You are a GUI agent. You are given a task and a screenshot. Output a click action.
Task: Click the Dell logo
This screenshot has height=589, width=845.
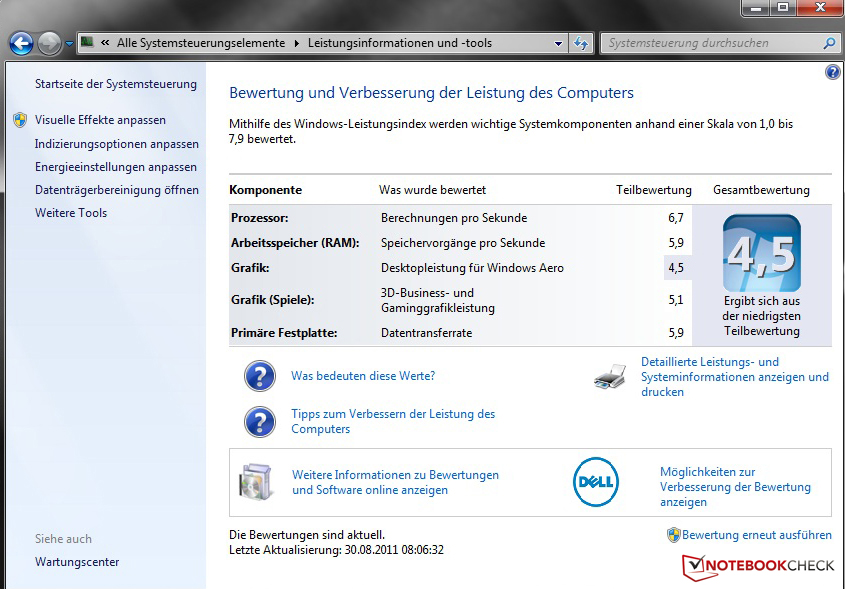[595, 482]
